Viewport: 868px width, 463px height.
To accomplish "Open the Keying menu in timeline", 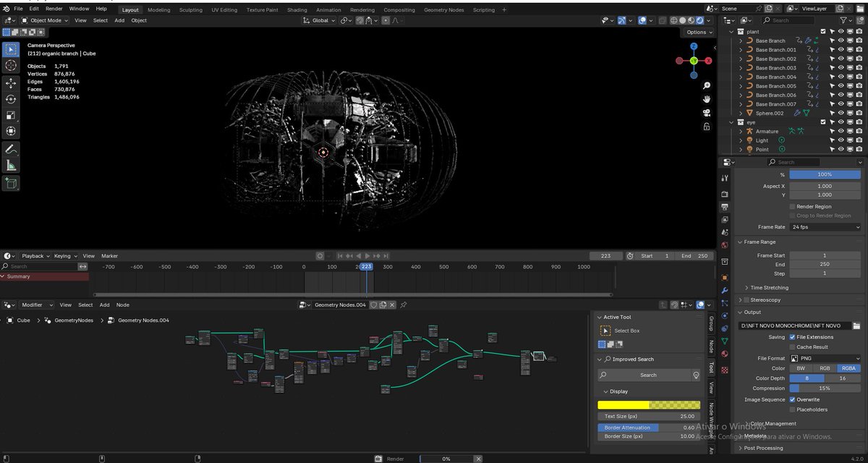I will click(64, 256).
